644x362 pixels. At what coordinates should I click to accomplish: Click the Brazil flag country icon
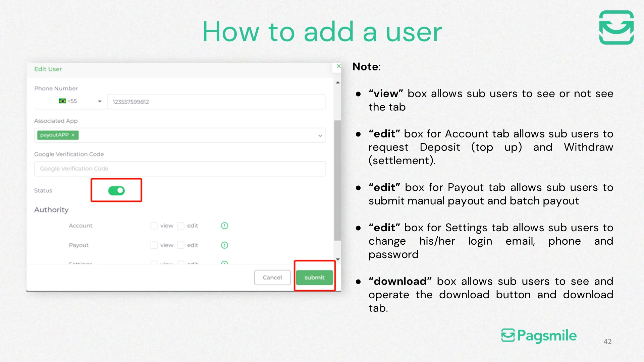62,101
